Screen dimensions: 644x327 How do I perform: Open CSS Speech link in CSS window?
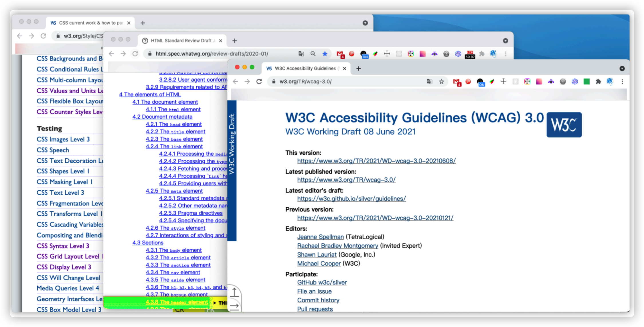pos(53,150)
